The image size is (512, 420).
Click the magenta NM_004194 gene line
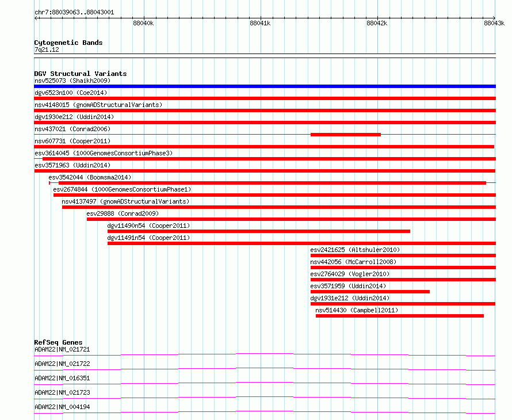265,412
